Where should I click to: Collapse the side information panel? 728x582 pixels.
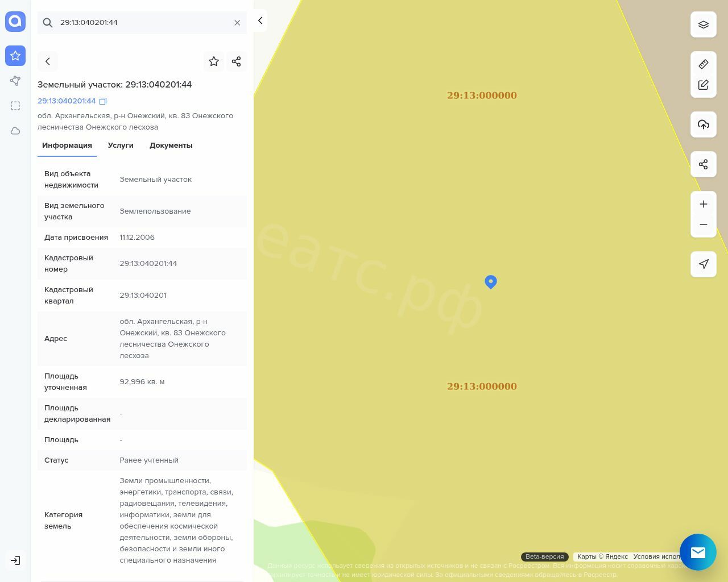[260, 20]
